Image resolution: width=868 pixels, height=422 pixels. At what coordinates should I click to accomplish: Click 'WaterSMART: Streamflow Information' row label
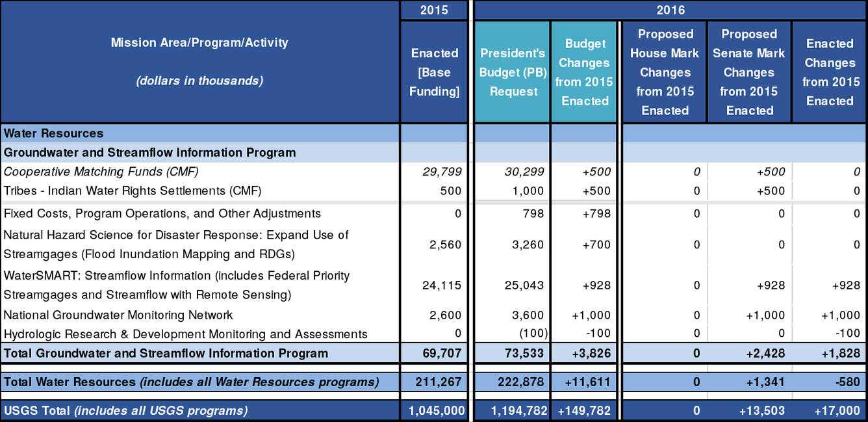click(x=177, y=285)
